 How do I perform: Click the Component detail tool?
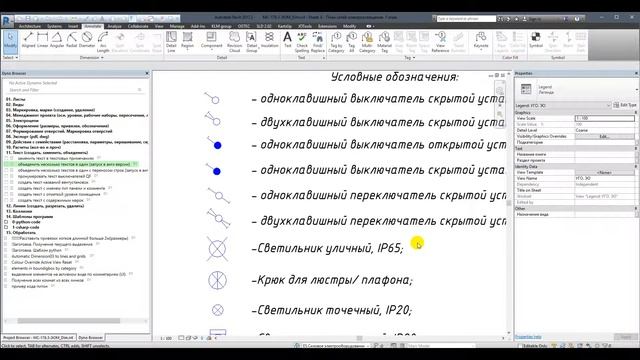pos(211,40)
